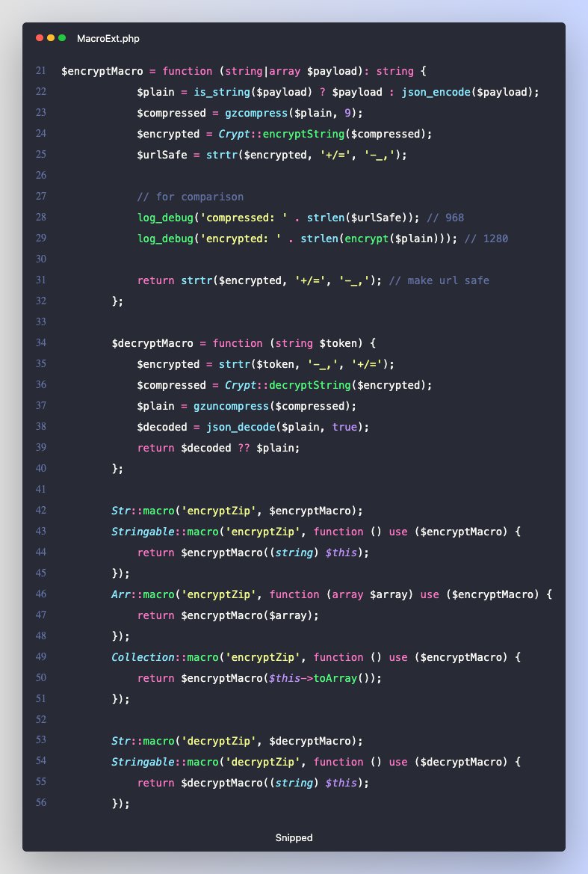Click Stringable::macro on line 43

[165, 532]
